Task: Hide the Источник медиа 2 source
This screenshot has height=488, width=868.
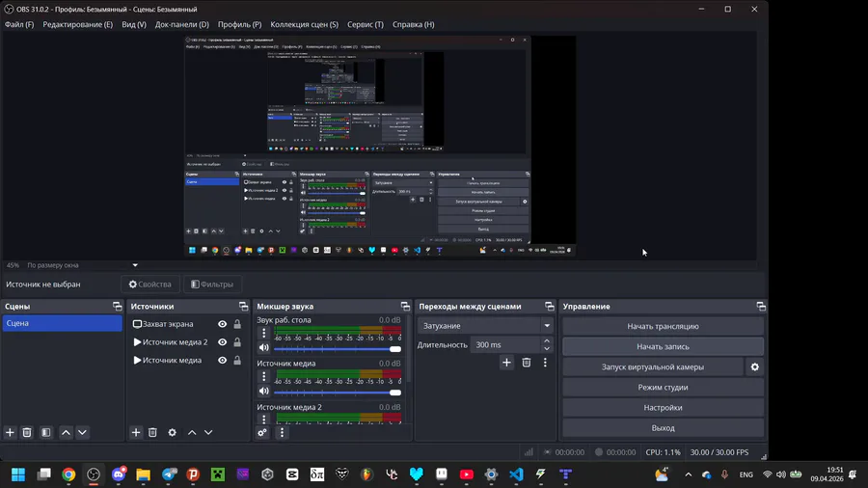Action: point(222,342)
